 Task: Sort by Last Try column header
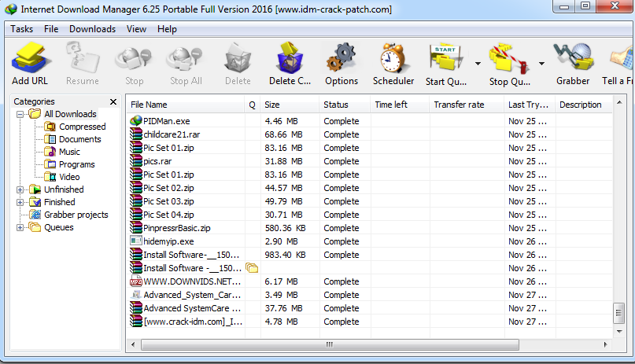tap(530, 105)
